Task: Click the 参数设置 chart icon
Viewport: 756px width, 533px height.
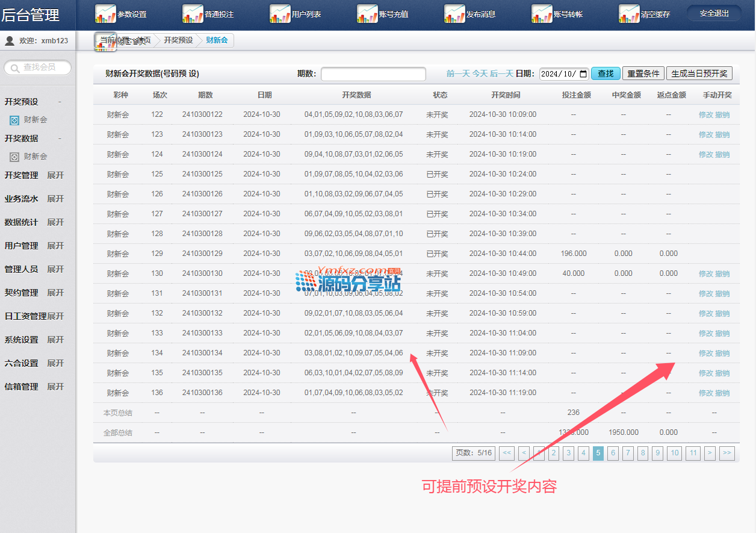Action: coord(105,13)
